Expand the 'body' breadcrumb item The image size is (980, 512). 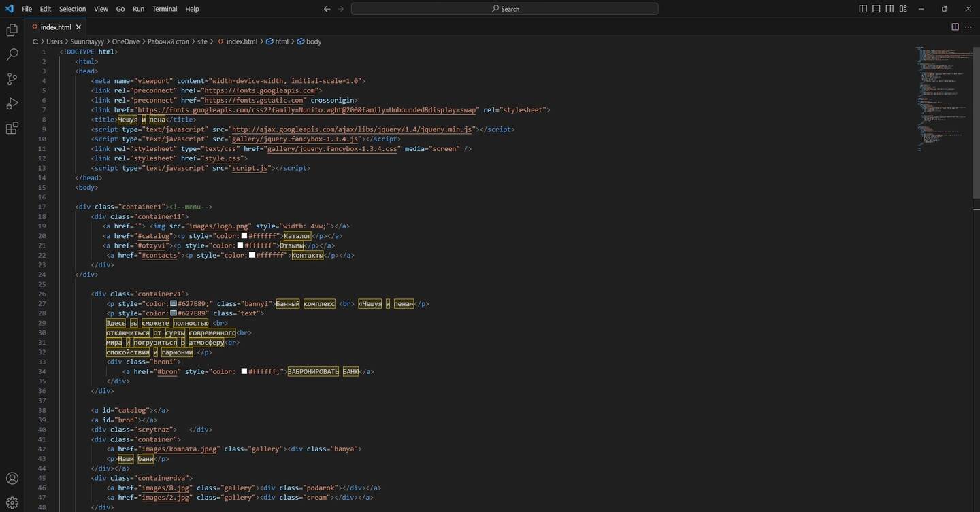pos(313,41)
